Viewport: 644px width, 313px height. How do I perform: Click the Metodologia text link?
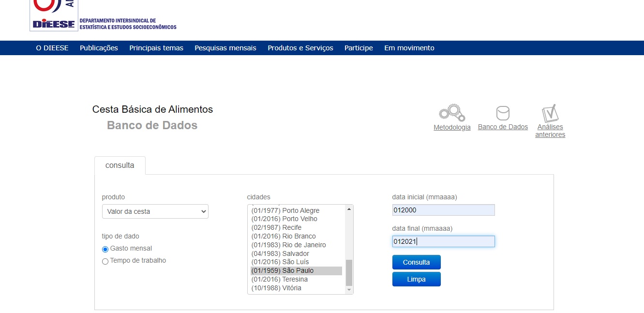[452, 127]
